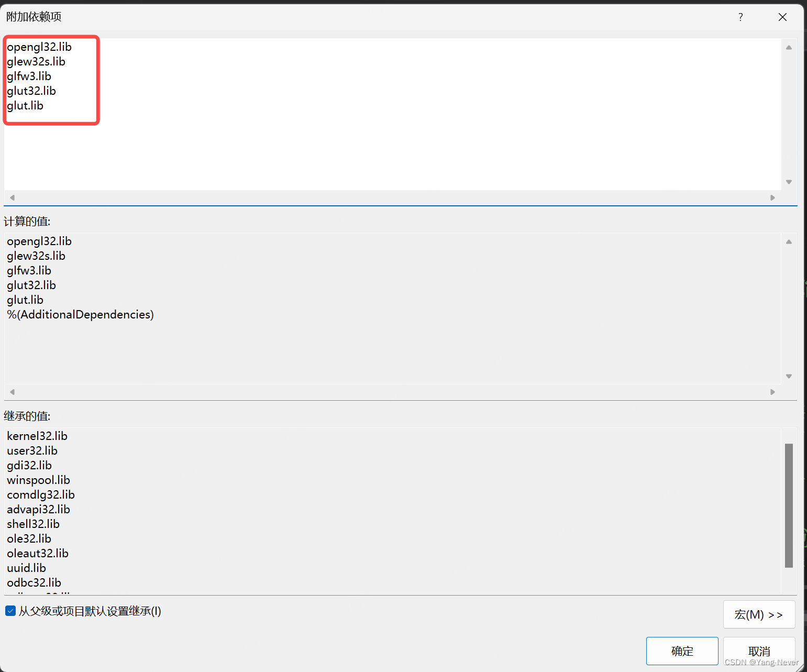The height and width of the screenshot is (672, 807).
Task: Select winspool.lib in inherited values
Action: pyautogui.click(x=38, y=480)
